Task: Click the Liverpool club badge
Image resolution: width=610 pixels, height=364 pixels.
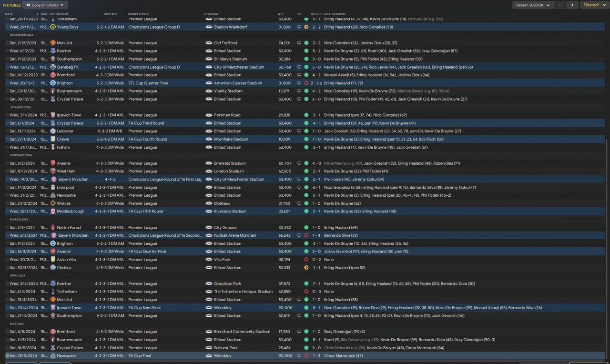Action: (53, 187)
